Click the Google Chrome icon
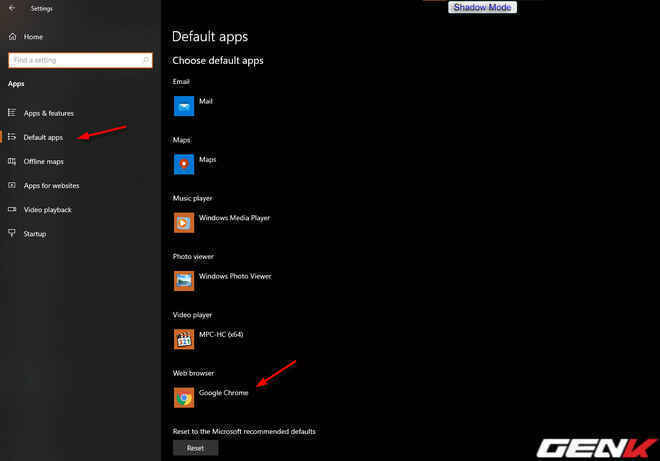The image size is (660, 461). click(184, 397)
